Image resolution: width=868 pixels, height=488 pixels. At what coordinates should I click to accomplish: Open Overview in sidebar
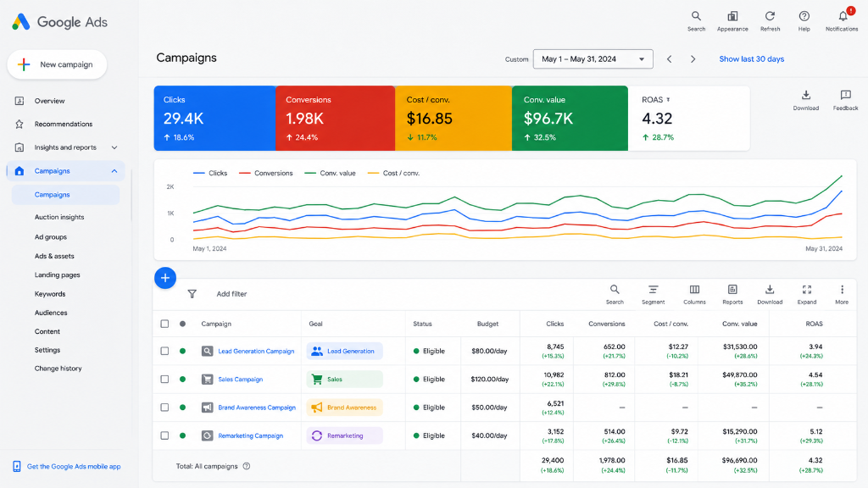pyautogui.click(x=49, y=101)
